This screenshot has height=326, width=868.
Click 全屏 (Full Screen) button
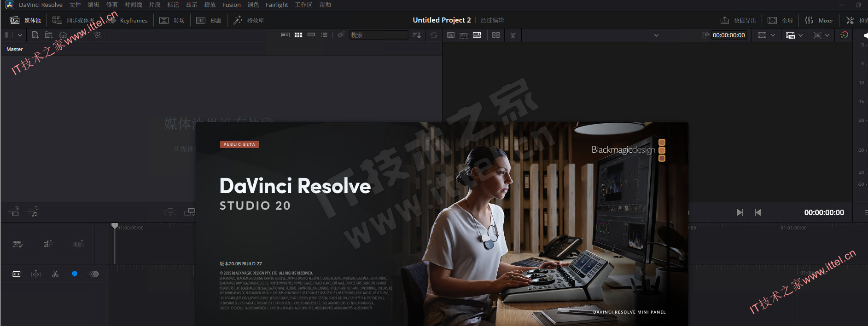coord(781,20)
